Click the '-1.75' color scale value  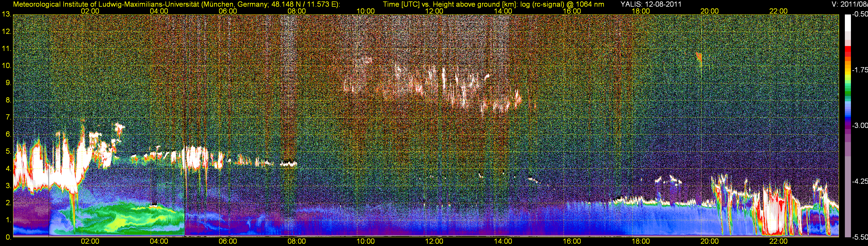860,70
